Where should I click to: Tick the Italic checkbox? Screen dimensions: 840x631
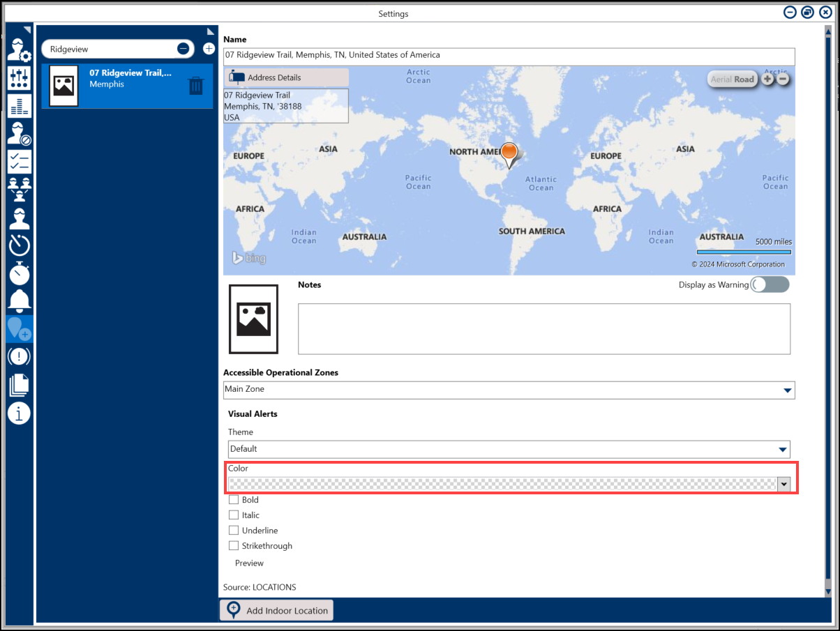coord(234,515)
